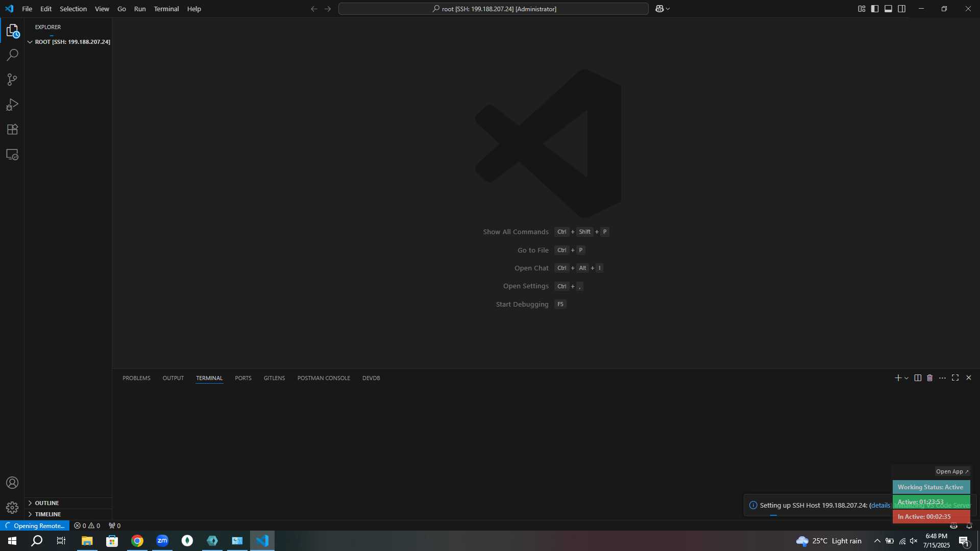Open the Extensions view
The width and height of the screenshot is (980, 551).
[12, 130]
